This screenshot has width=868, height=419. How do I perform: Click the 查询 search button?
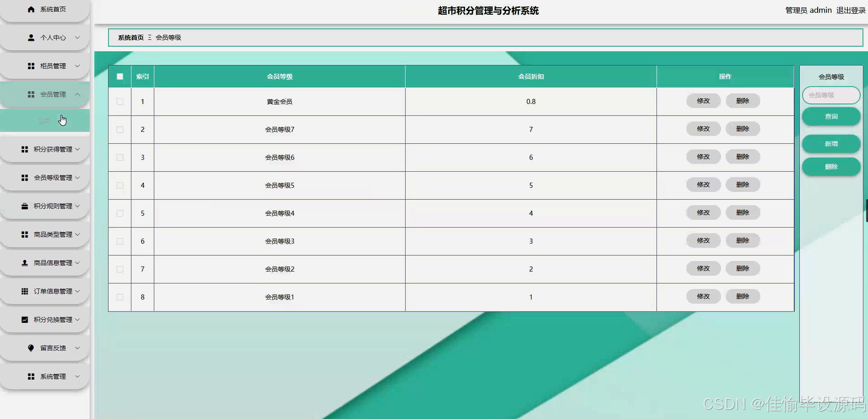[x=831, y=116]
